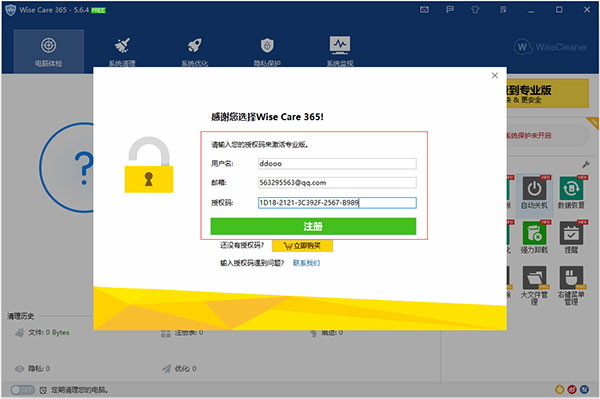Click the 优化: 0 history entry
600x399 pixels.
point(179,368)
